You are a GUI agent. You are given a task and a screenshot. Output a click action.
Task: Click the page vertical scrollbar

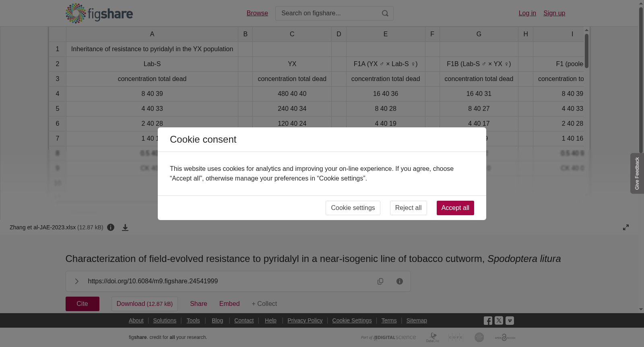tap(641, 81)
